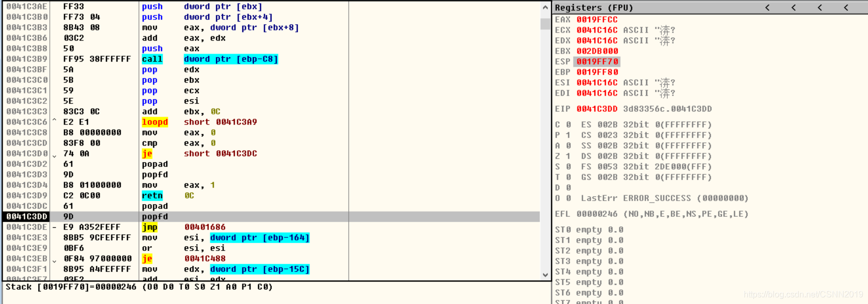Click the Z zero flag value
Viewport: 868px width, 304px height.
(x=569, y=156)
